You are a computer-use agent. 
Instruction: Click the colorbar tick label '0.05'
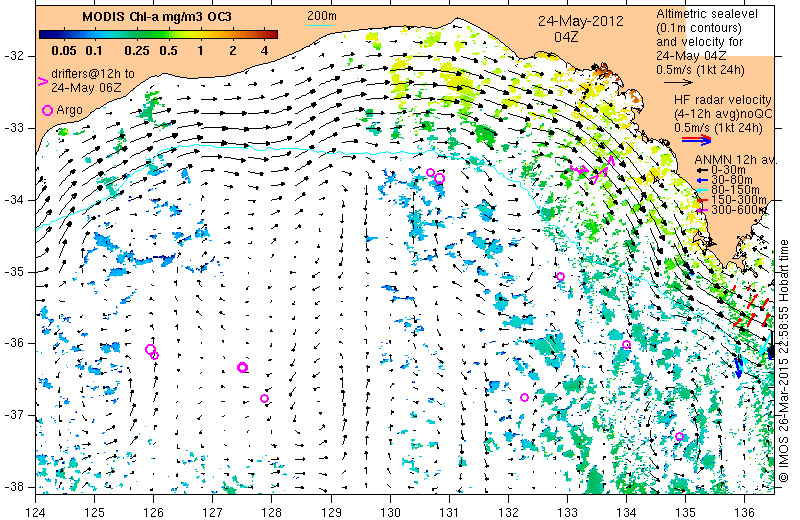[64, 51]
